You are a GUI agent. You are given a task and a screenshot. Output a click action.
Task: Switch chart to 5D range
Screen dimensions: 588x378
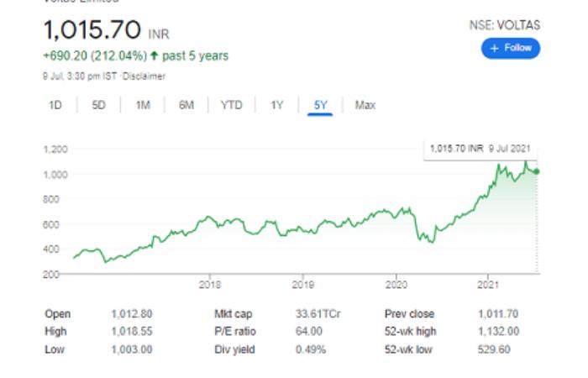[98, 105]
